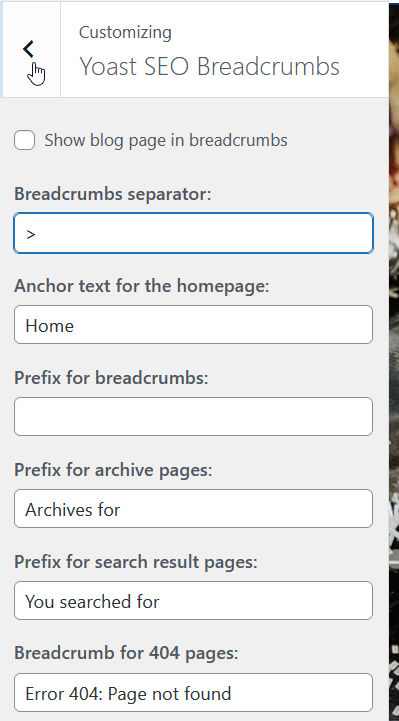
Task: Click the 'Yoast SEO Breadcrumbs' section title
Action: pyautogui.click(x=210, y=67)
